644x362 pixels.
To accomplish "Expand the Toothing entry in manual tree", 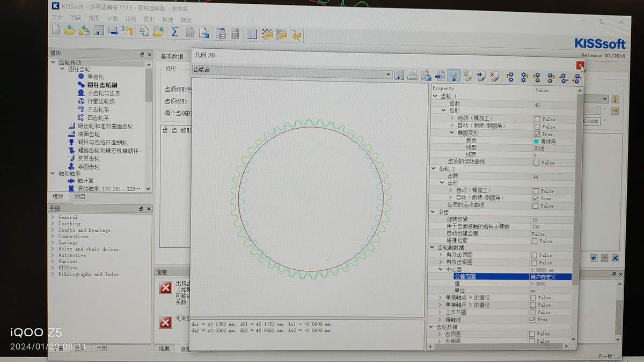I will click(x=53, y=224).
